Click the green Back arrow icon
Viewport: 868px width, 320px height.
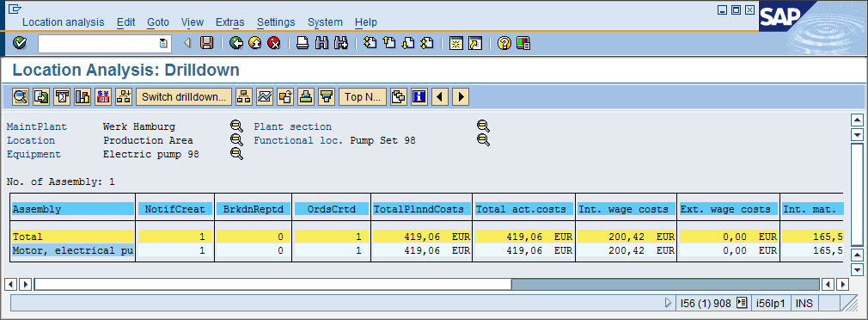pyautogui.click(x=236, y=43)
